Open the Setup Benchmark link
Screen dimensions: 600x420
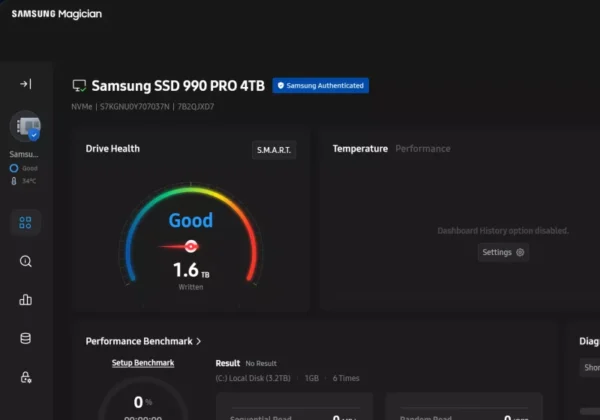(143, 363)
